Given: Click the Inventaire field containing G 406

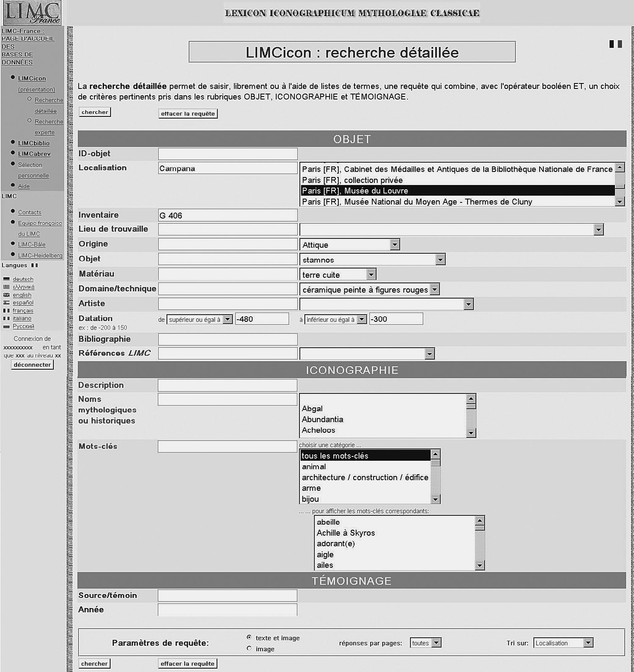Looking at the screenshot, I should pos(228,215).
